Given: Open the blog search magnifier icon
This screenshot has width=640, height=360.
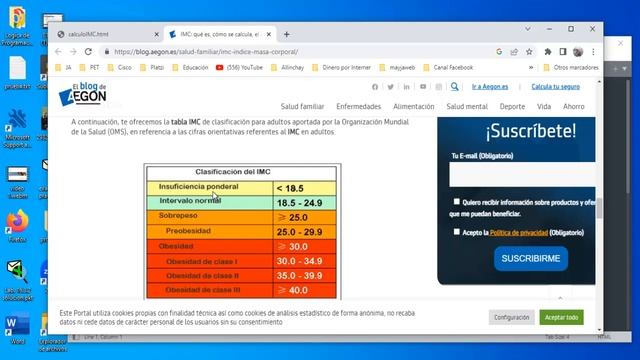Looking at the screenshot, I should coord(454,87).
